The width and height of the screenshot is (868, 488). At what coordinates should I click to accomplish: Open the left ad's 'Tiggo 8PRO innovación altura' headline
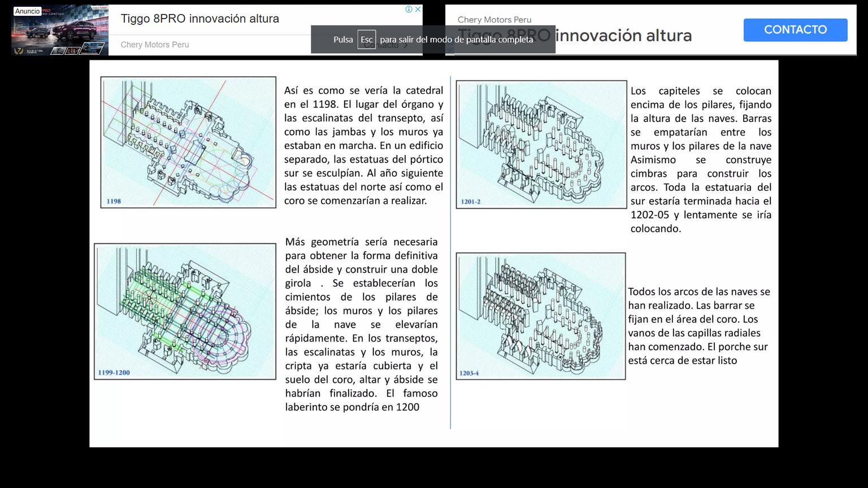[200, 19]
